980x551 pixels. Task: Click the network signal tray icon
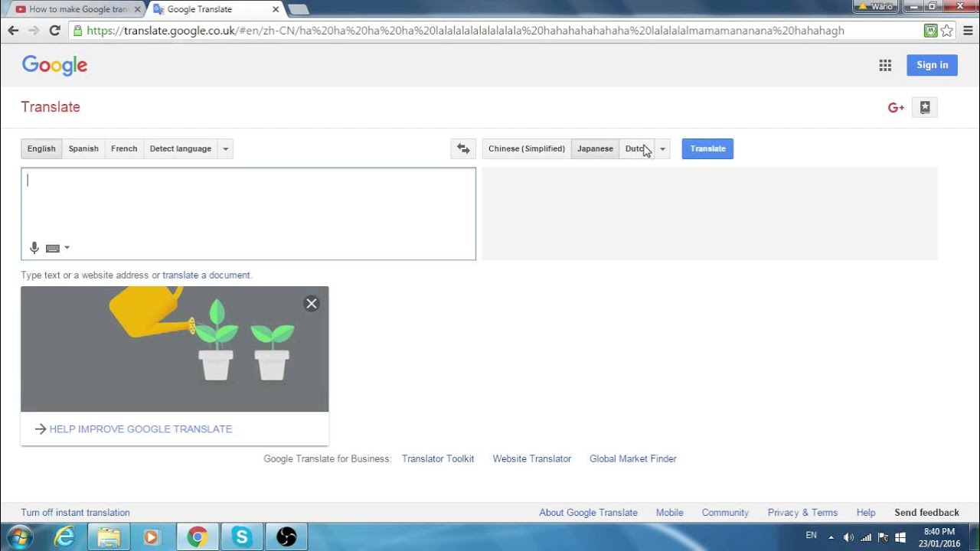(x=866, y=537)
